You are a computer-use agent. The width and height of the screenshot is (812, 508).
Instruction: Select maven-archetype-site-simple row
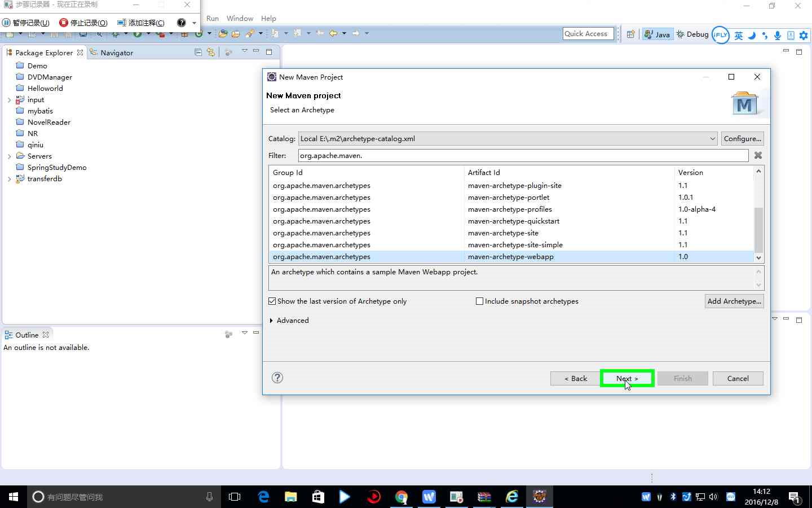click(x=511, y=244)
